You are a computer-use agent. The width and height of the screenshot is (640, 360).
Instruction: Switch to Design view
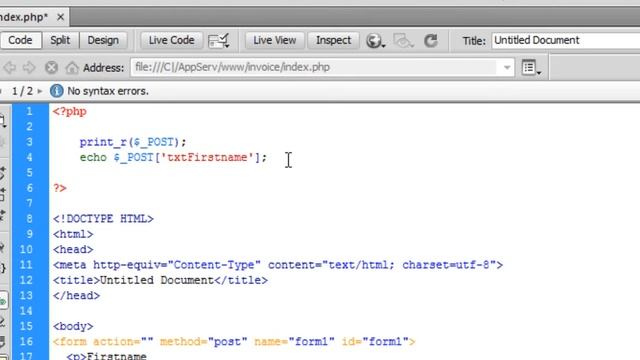(103, 40)
